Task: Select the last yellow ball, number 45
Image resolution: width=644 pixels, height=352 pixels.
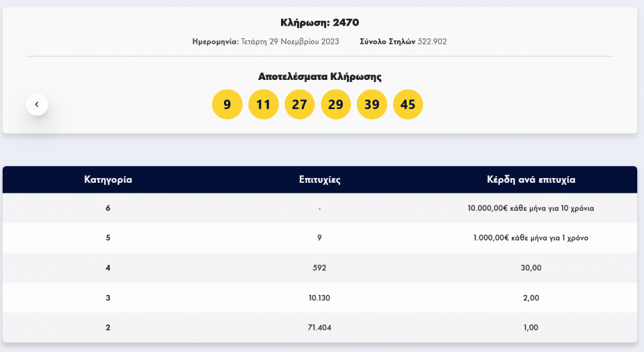Action: point(408,104)
